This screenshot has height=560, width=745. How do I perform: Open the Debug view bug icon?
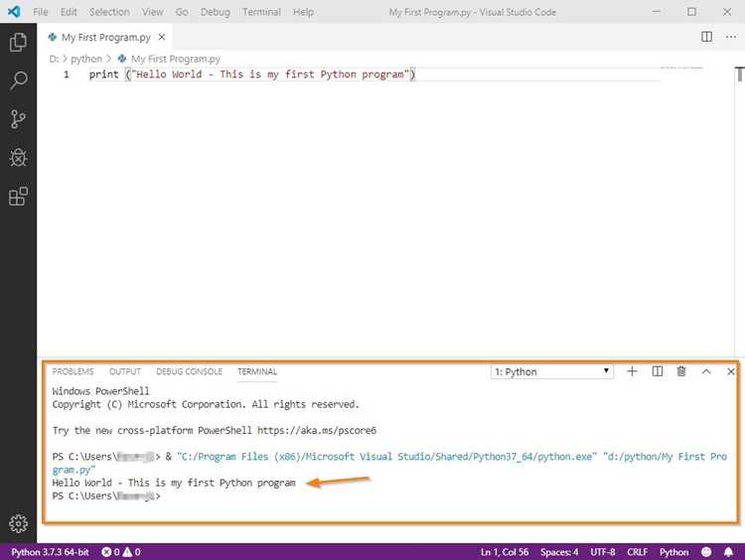pyautogui.click(x=18, y=158)
